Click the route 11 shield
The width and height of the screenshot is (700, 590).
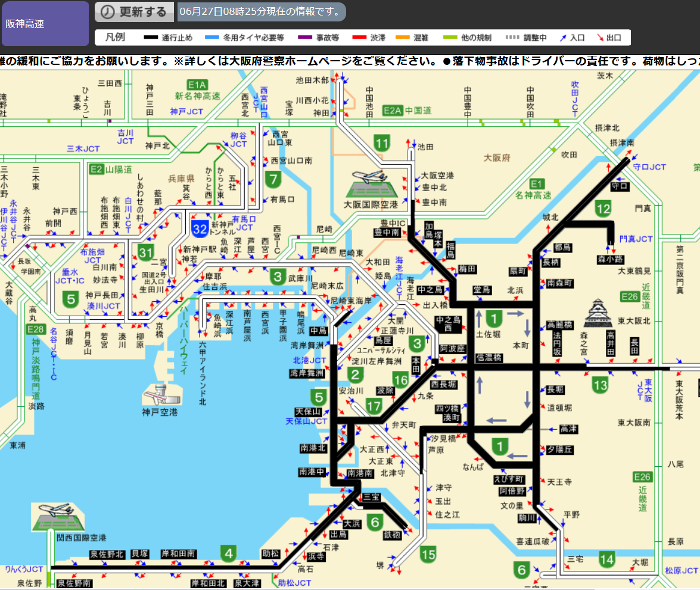382,143
